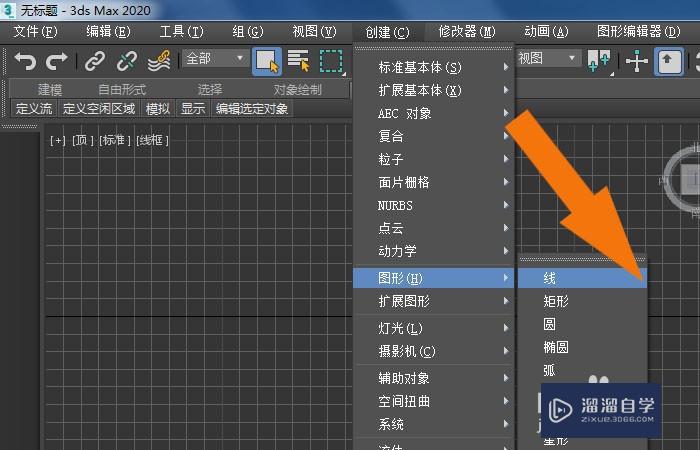The width and height of the screenshot is (700, 450).
Task: Open the 图形编辑器(D) menu
Action: point(639,32)
